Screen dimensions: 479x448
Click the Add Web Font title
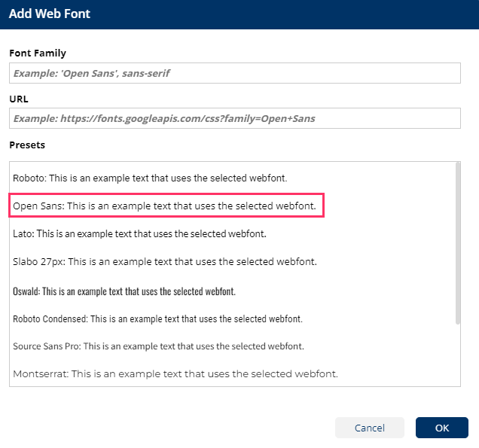tap(48, 14)
